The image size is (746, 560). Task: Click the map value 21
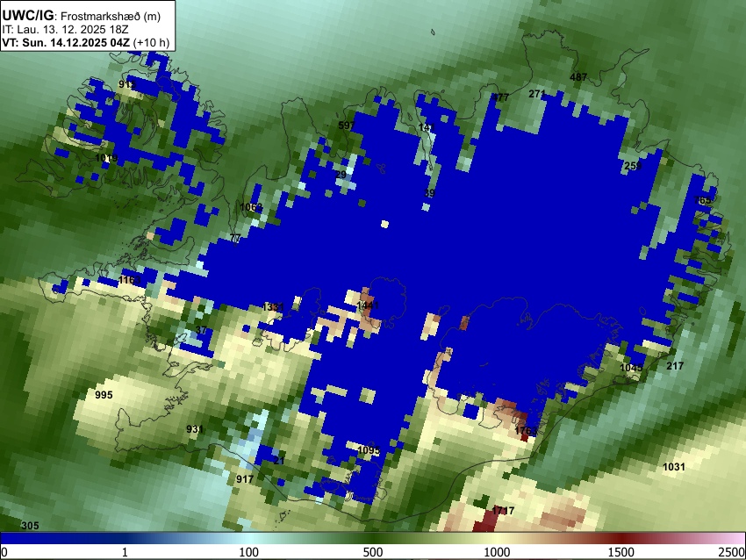click(x=279, y=461)
